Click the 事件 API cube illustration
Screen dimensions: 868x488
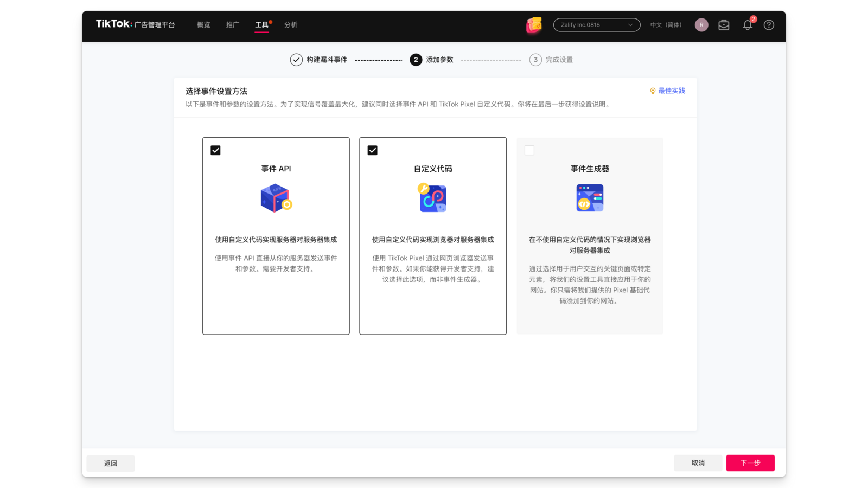[x=276, y=198]
